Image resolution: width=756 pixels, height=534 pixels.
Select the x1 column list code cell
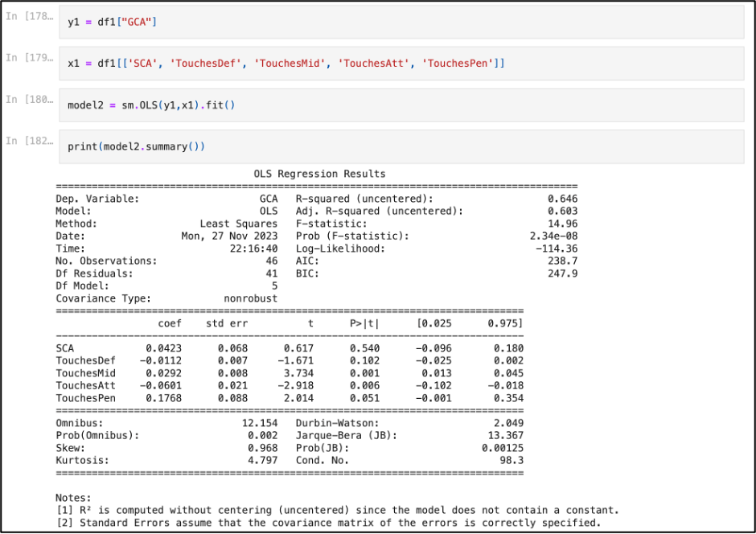pos(402,64)
